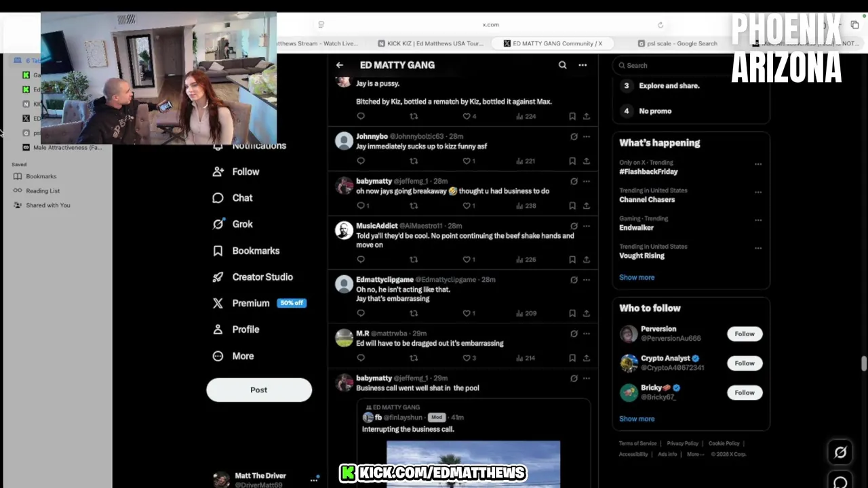This screenshot has width=868, height=488.
Task: Reload page in browser address bar
Action: coord(660,24)
